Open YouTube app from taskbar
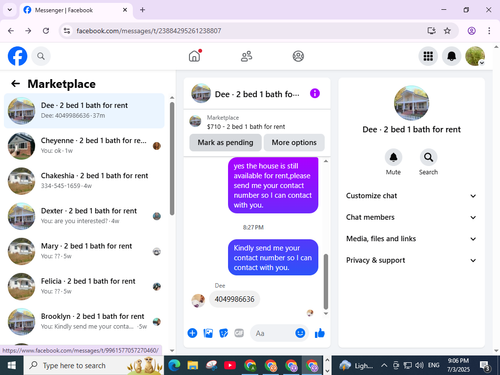Image resolution: width=500 pixels, height=375 pixels. pyautogui.click(x=230, y=365)
